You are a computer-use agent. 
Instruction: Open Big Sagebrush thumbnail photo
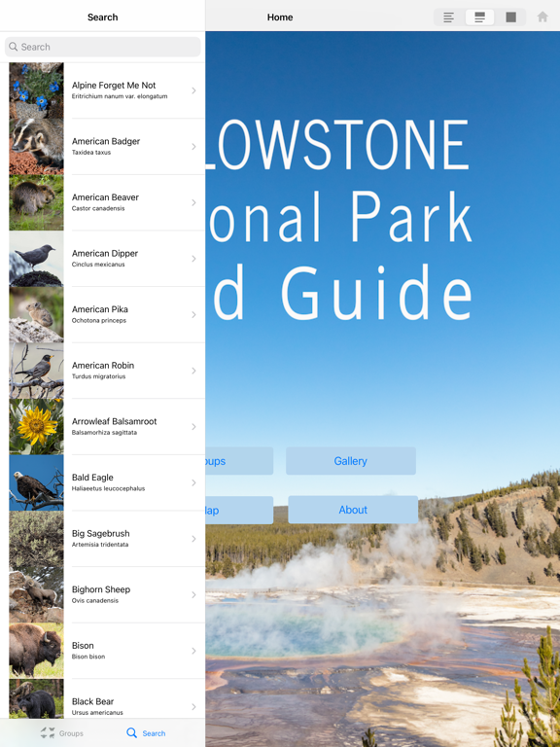coord(36,539)
